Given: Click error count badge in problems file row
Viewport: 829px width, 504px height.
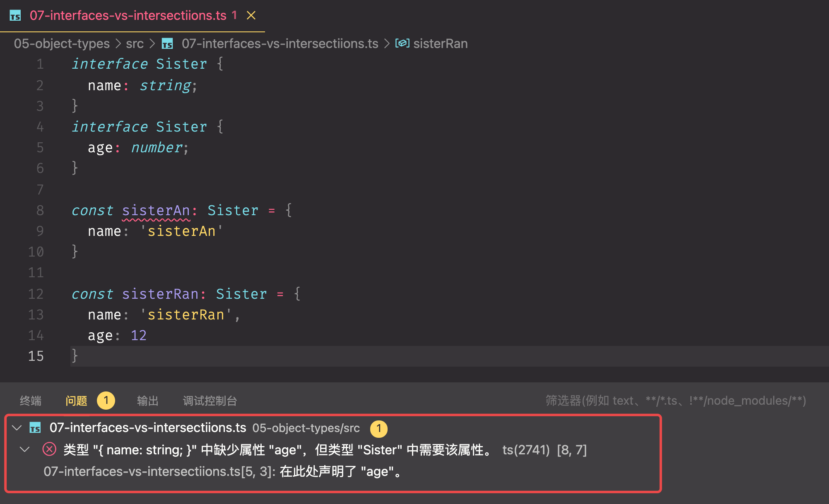Looking at the screenshot, I should pyautogui.click(x=379, y=429).
